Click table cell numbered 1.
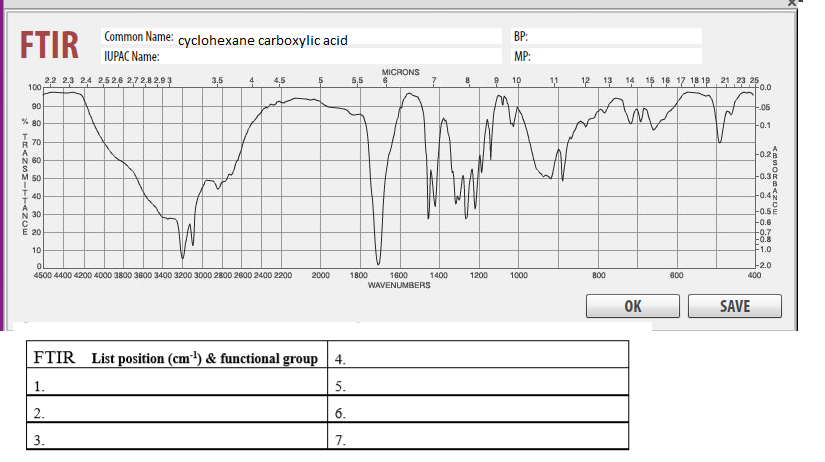This screenshot has width=825, height=462. 177,381
